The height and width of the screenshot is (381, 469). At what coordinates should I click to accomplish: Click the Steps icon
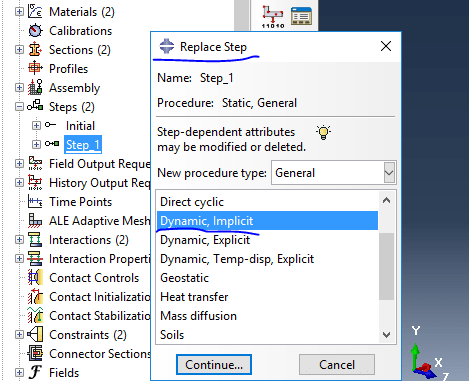[x=35, y=106]
